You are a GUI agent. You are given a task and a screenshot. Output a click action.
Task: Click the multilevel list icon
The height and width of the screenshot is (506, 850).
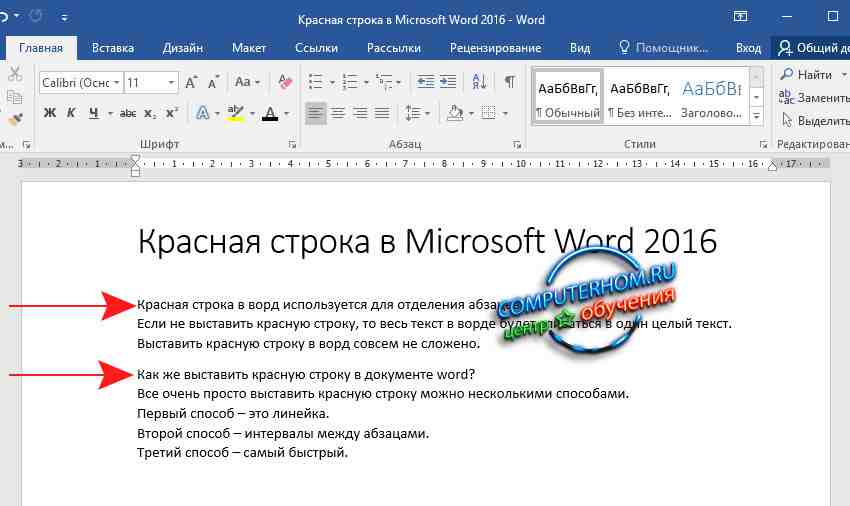[384, 82]
